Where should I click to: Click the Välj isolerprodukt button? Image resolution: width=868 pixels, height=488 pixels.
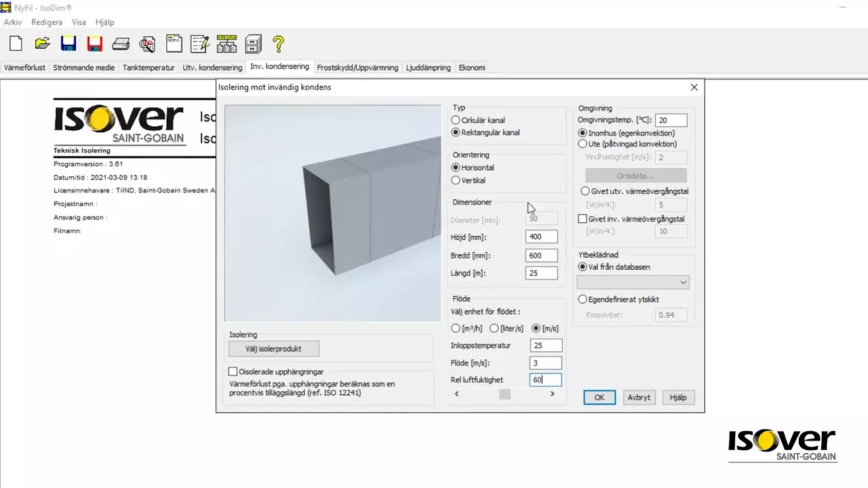273,349
